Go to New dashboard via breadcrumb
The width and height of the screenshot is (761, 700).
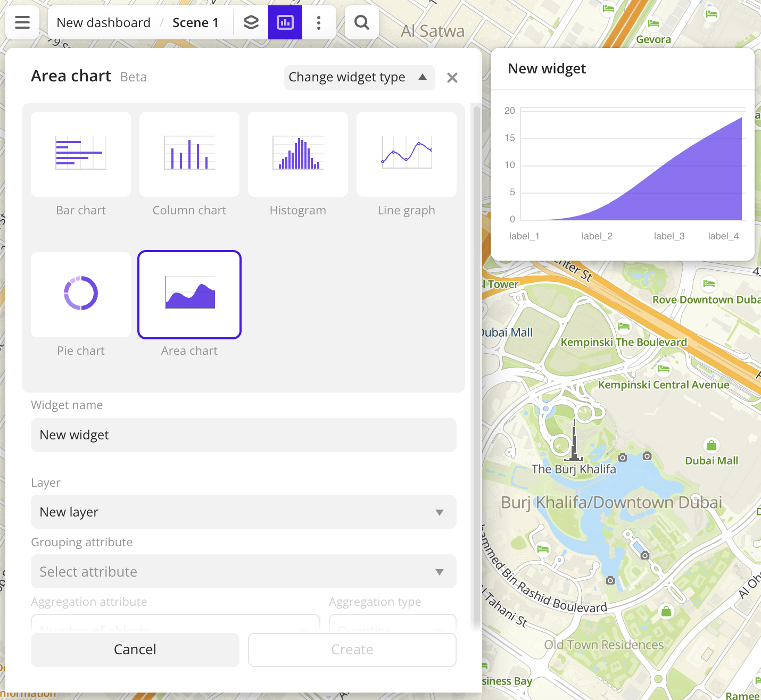(x=103, y=22)
